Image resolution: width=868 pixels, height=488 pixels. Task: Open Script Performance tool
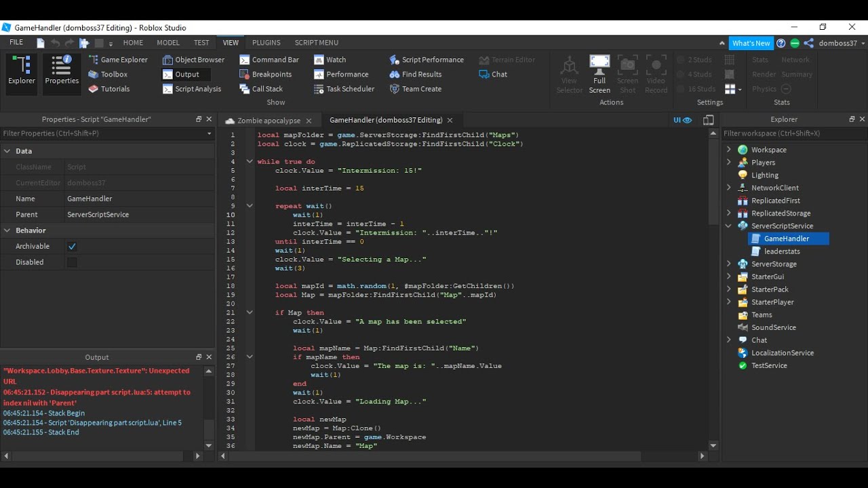[x=427, y=60]
